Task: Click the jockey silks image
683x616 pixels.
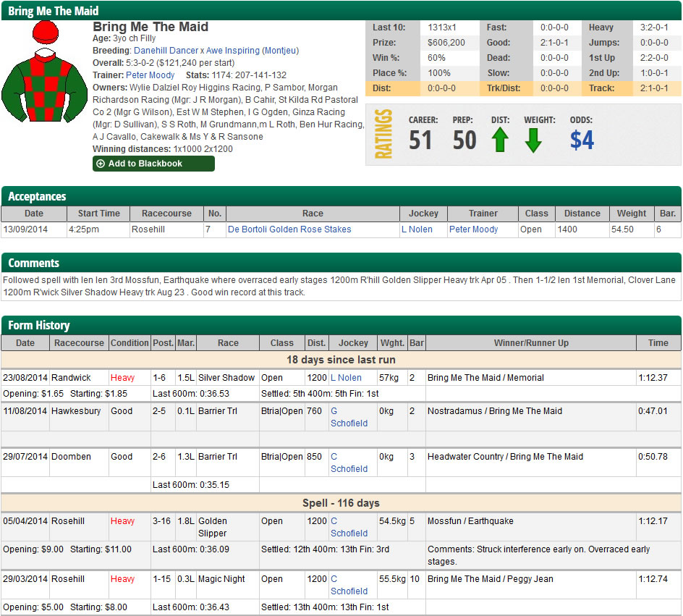Action: tap(44, 72)
